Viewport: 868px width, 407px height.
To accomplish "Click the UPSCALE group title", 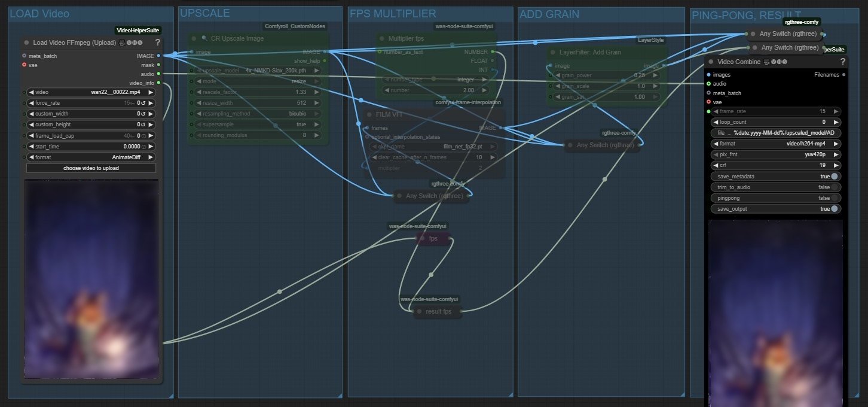I will [205, 13].
